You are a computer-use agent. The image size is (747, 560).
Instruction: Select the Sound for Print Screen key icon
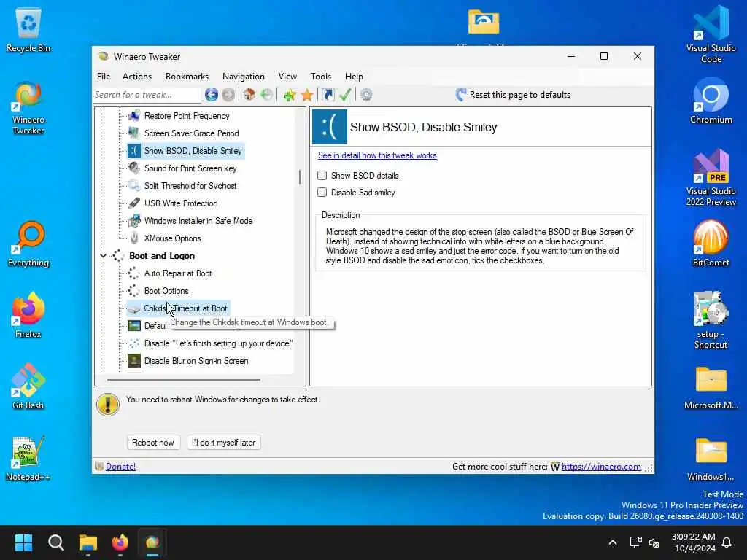coord(134,168)
